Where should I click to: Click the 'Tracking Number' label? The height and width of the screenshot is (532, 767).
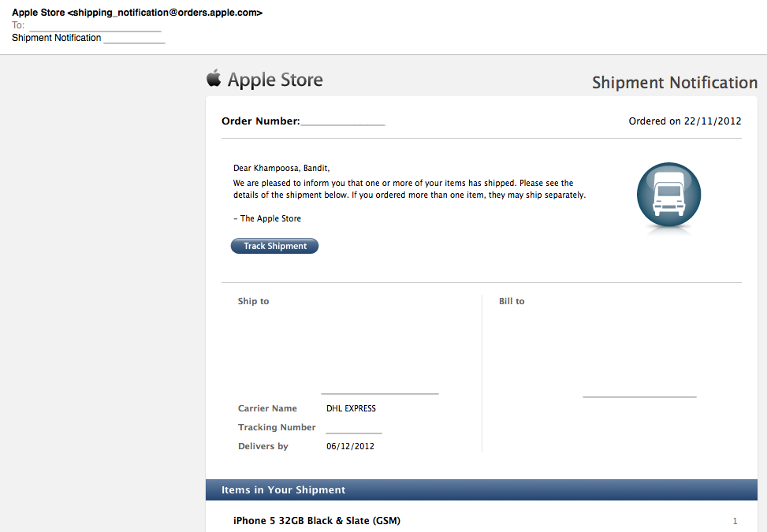click(277, 427)
